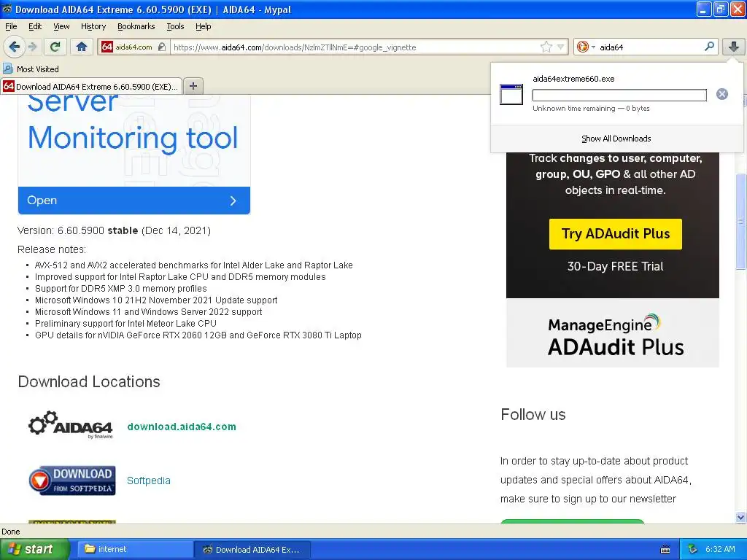The image size is (747, 560).
Task: Toggle the Downloads panel arrow button
Action: (734, 47)
